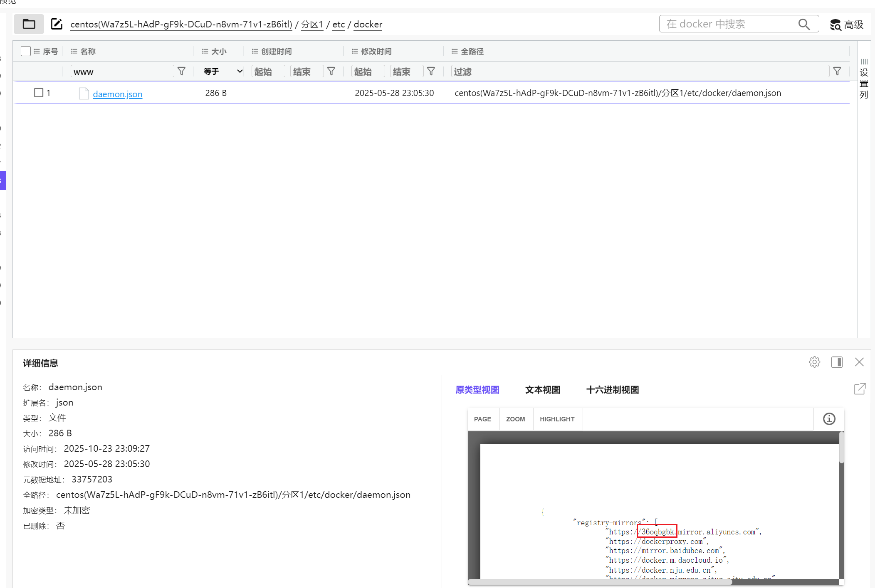Viewport: 875px width, 588px height.
Task: Click the folder browse icon
Action: pos(29,24)
